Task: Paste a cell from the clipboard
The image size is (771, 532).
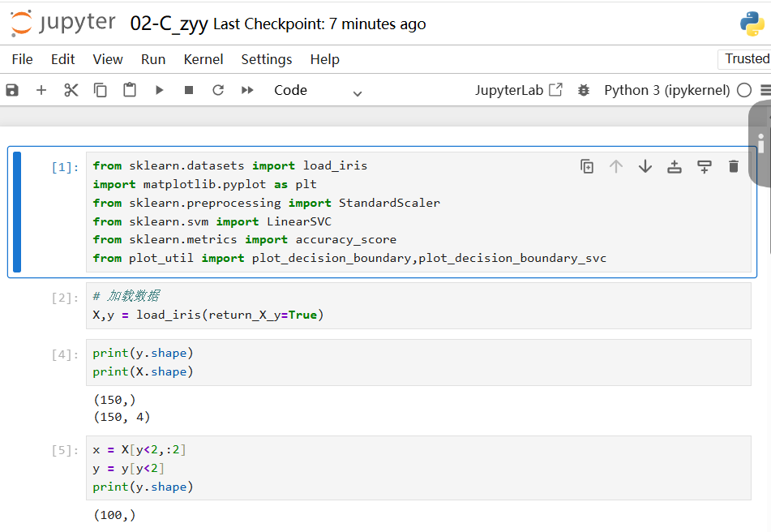Action: coord(130,90)
